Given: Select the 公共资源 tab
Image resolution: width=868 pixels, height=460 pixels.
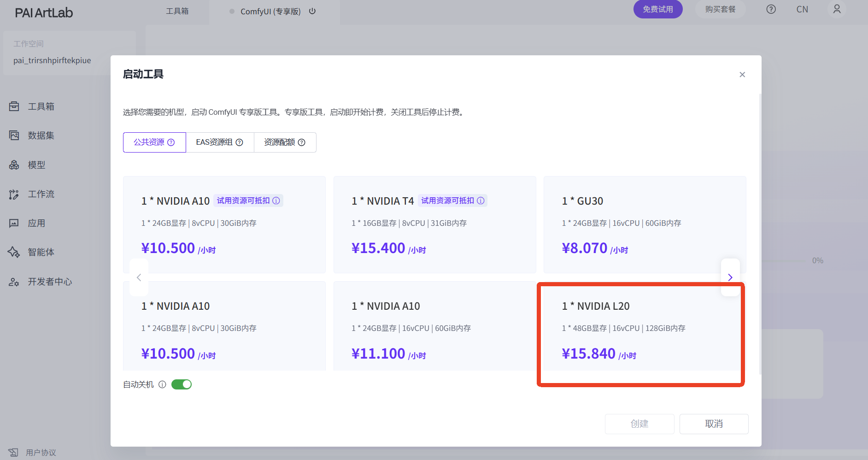Looking at the screenshot, I should coord(154,142).
